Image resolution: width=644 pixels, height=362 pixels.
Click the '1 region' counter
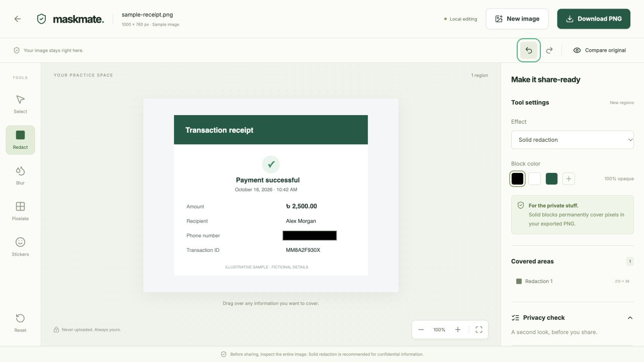pos(479,75)
